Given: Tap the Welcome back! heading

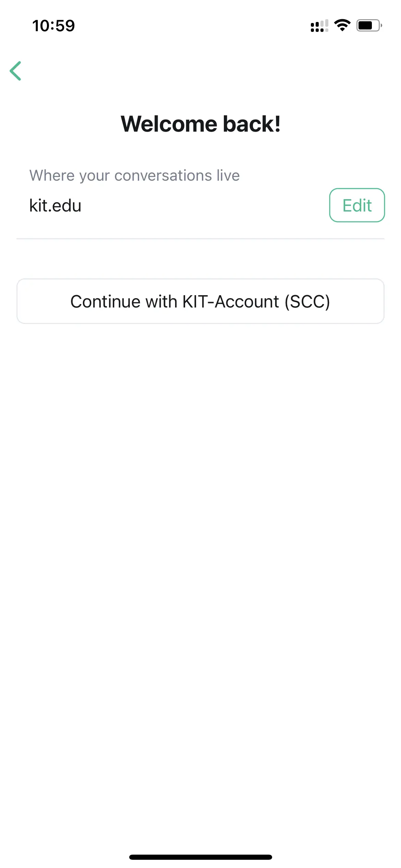Looking at the screenshot, I should pyautogui.click(x=200, y=124).
